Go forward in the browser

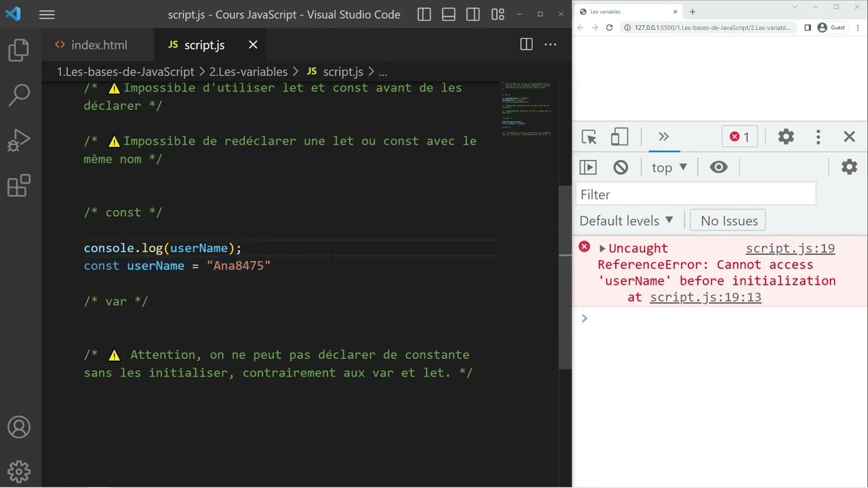(x=595, y=28)
